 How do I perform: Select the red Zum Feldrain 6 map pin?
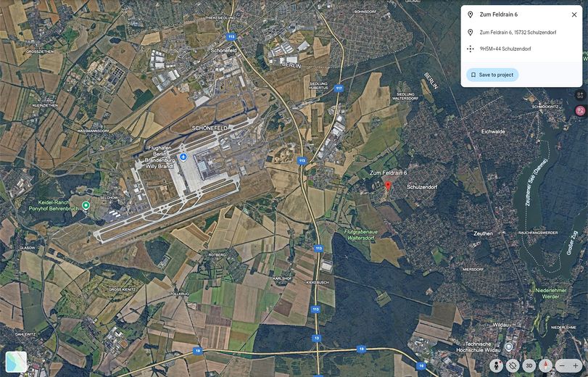388,186
